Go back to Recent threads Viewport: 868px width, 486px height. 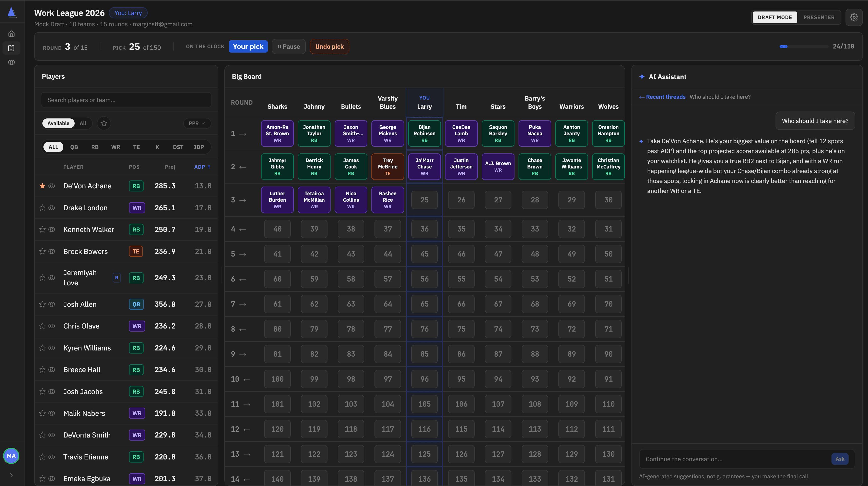(662, 97)
